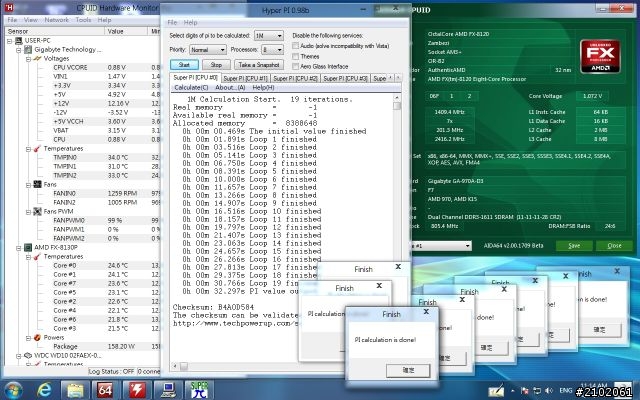Image resolution: width=640 pixels, height=400 pixels.
Task: Collapse the WDC WD10 drive node
Action: click(19, 356)
